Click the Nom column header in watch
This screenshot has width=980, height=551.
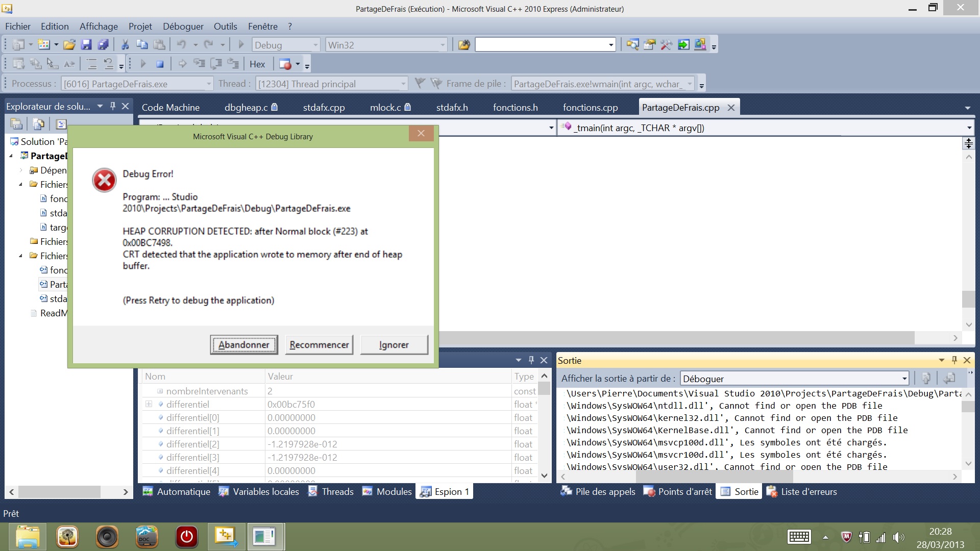coord(203,377)
